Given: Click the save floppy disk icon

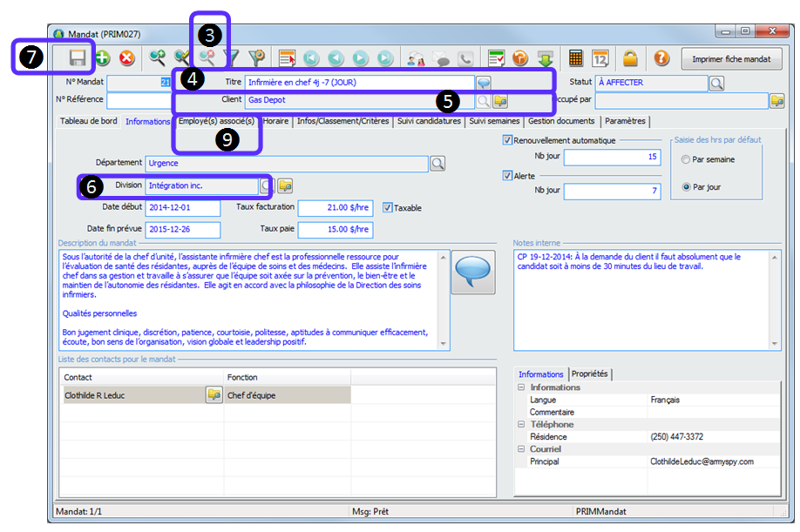Looking at the screenshot, I should [78, 58].
